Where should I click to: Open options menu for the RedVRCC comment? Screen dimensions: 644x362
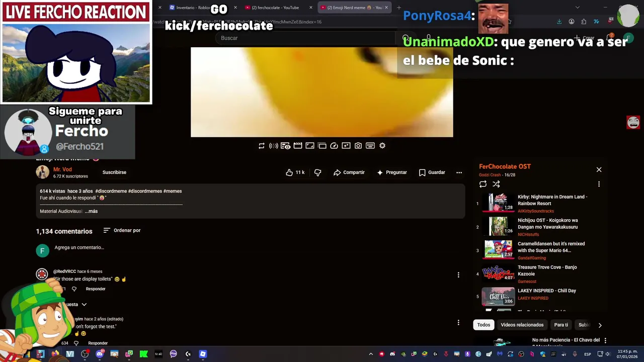pos(458,275)
